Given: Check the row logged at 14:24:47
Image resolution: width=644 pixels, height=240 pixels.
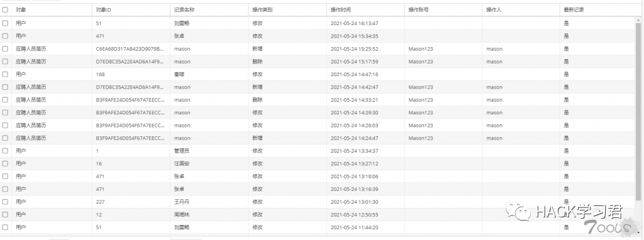Looking at the screenshot, I should [5, 138].
